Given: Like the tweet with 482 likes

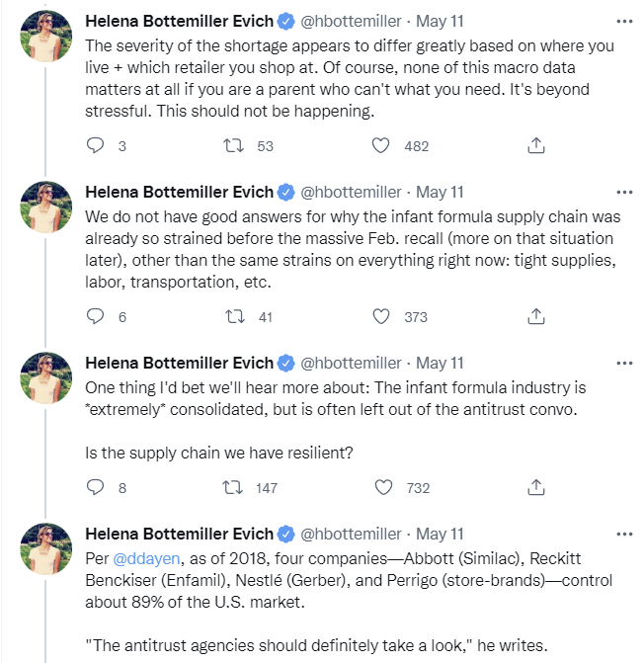Looking at the screenshot, I should 381,146.
